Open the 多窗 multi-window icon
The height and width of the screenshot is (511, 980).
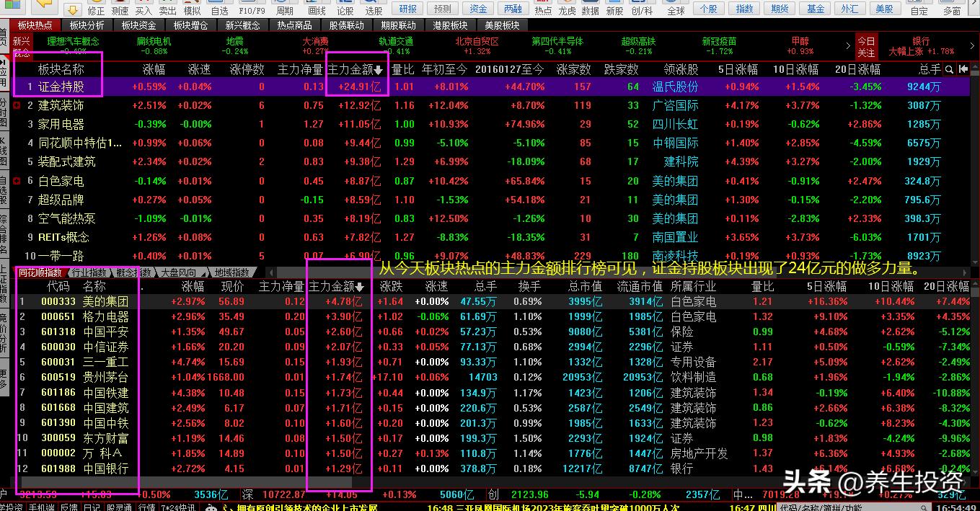click(952, 9)
